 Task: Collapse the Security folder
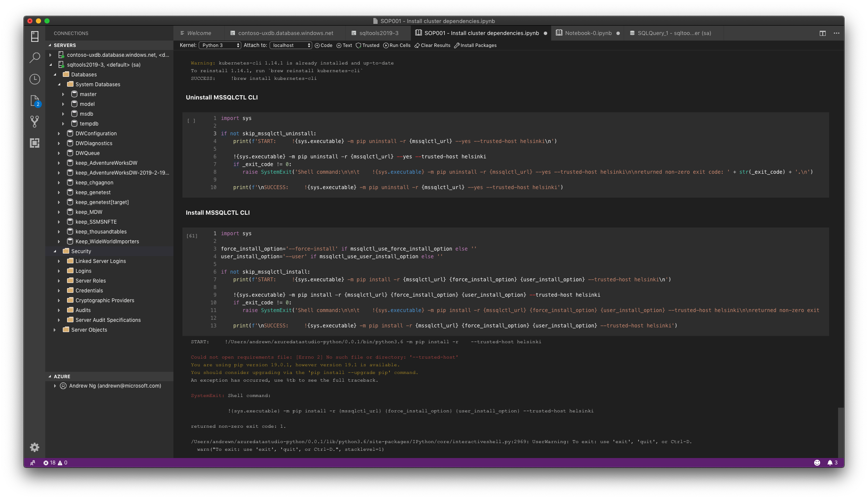55,251
